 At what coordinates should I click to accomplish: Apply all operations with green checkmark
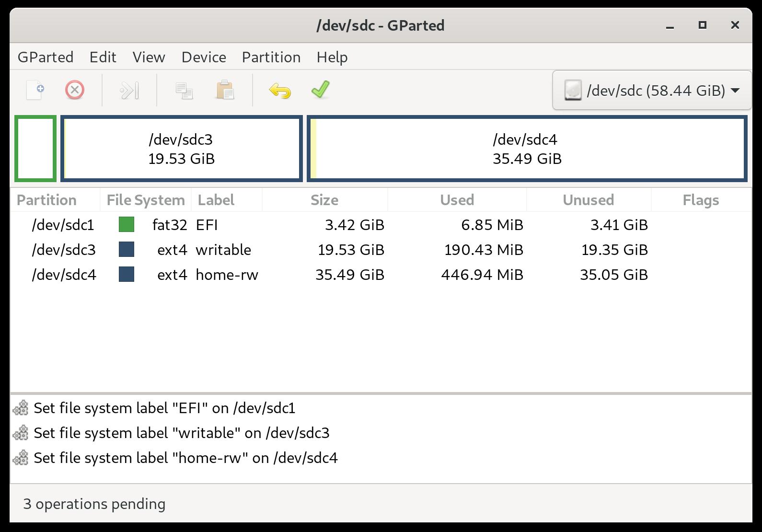coord(320,89)
